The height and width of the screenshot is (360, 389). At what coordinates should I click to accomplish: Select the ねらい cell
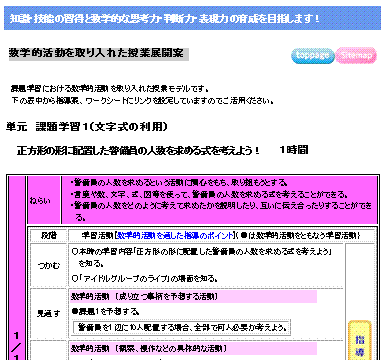[x=44, y=200]
